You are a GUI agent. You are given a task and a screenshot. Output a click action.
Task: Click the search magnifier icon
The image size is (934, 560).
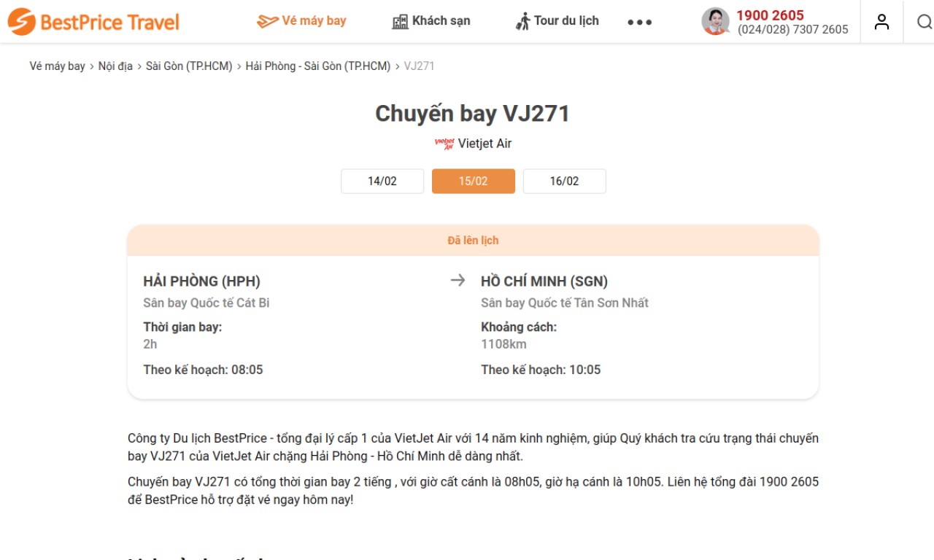point(924,22)
